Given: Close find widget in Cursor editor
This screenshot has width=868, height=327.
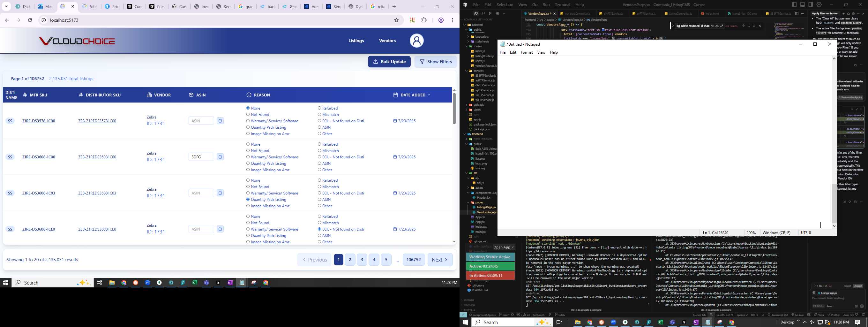Looking at the screenshot, I should [759, 26].
